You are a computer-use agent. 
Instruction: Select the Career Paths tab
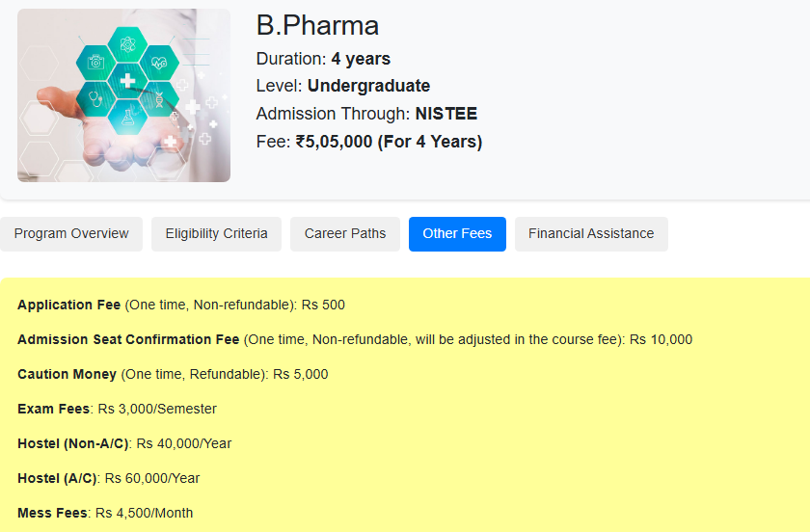pos(345,234)
